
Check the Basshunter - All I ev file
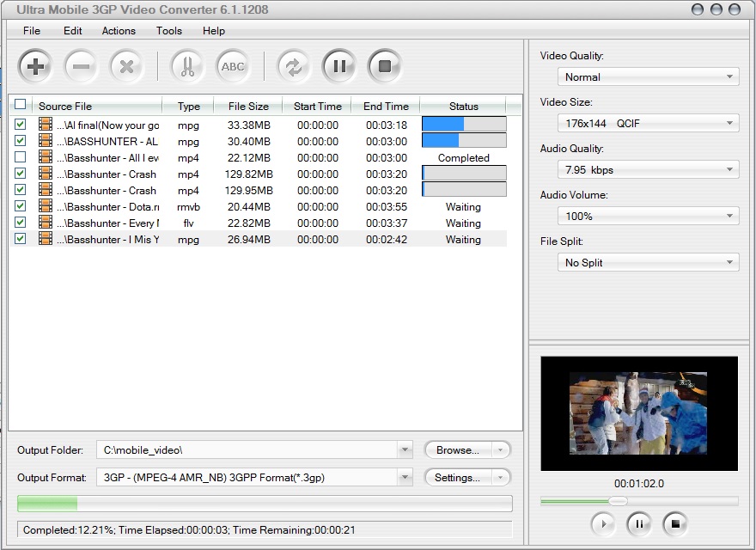(x=21, y=157)
